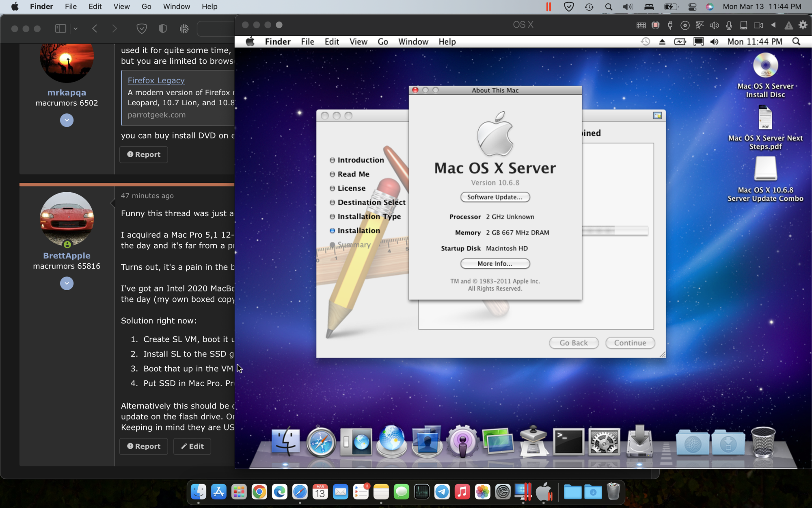
Task: Open host Control Center icon
Action: pos(692,7)
